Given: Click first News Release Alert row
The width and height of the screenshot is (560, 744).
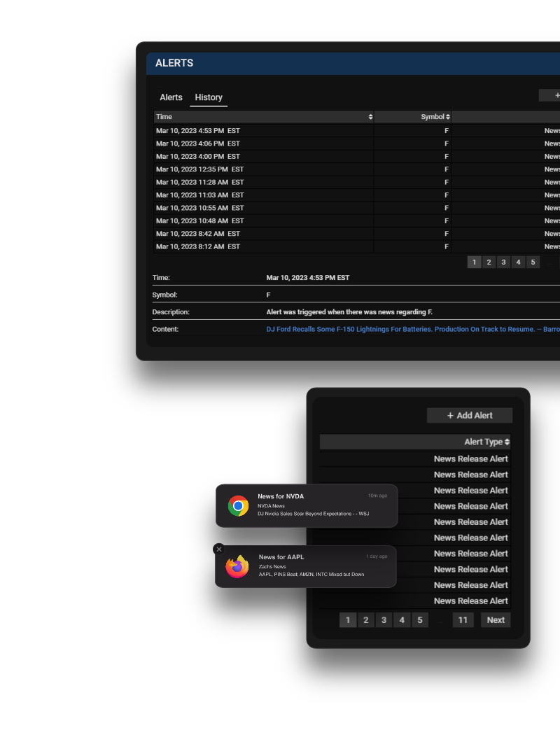Looking at the screenshot, I should [470, 459].
